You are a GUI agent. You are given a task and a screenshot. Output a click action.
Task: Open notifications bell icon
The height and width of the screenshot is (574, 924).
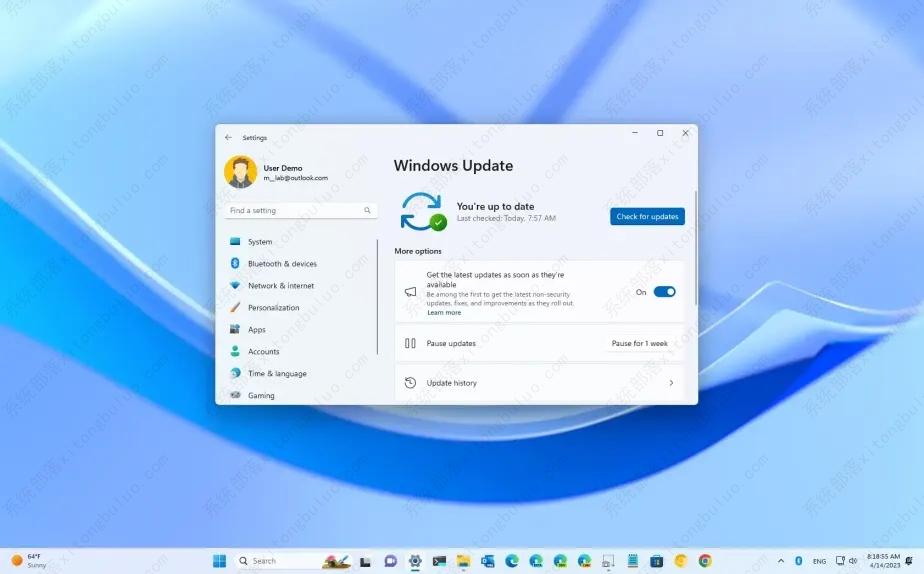click(909, 560)
